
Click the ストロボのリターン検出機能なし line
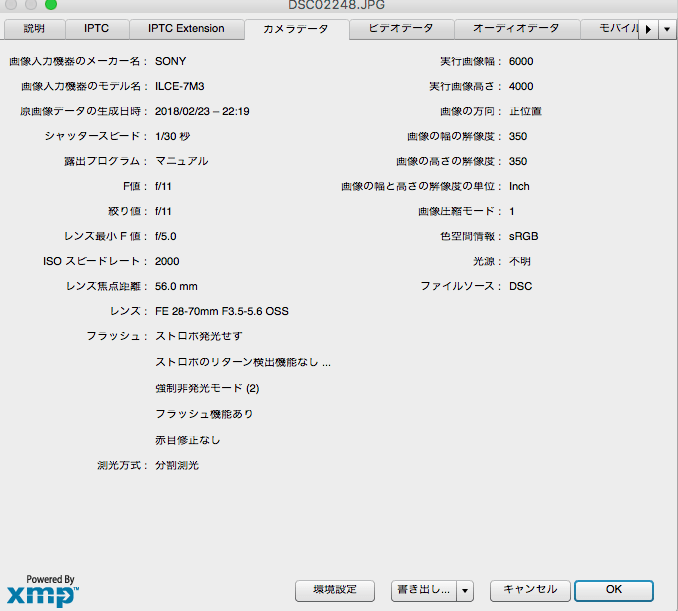coord(243,362)
